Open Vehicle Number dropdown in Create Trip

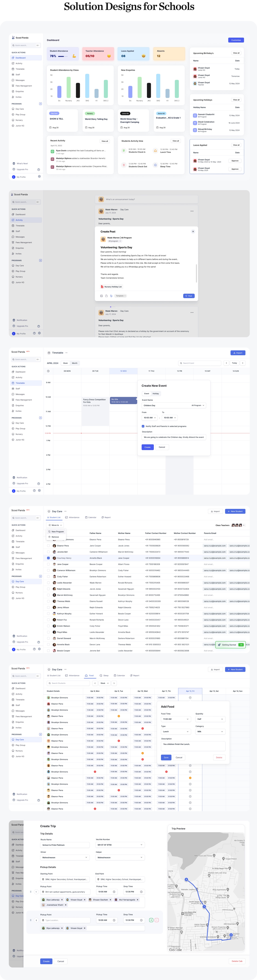tap(120, 844)
